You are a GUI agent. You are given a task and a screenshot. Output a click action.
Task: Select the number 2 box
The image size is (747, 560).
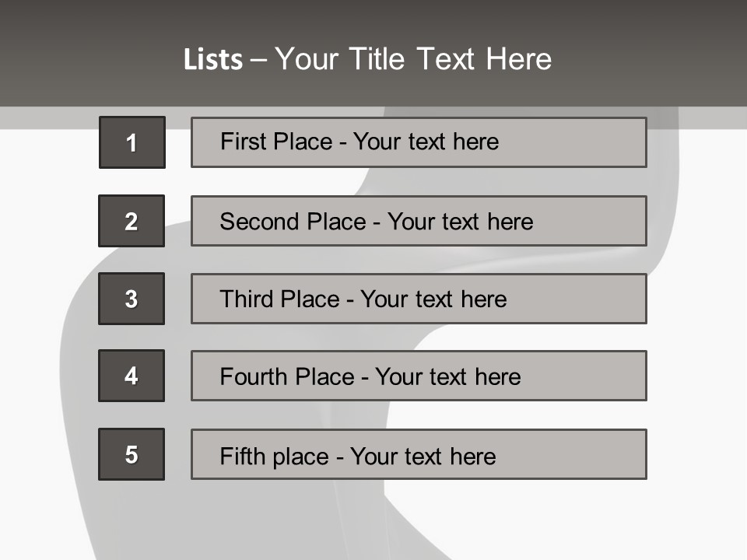(x=132, y=221)
